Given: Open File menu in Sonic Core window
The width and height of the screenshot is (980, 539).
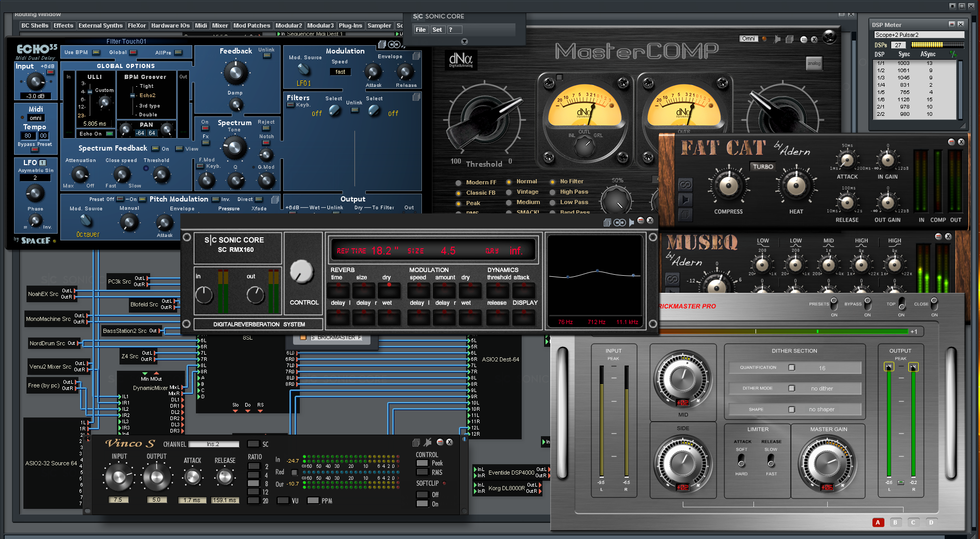Looking at the screenshot, I should click(x=421, y=30).
